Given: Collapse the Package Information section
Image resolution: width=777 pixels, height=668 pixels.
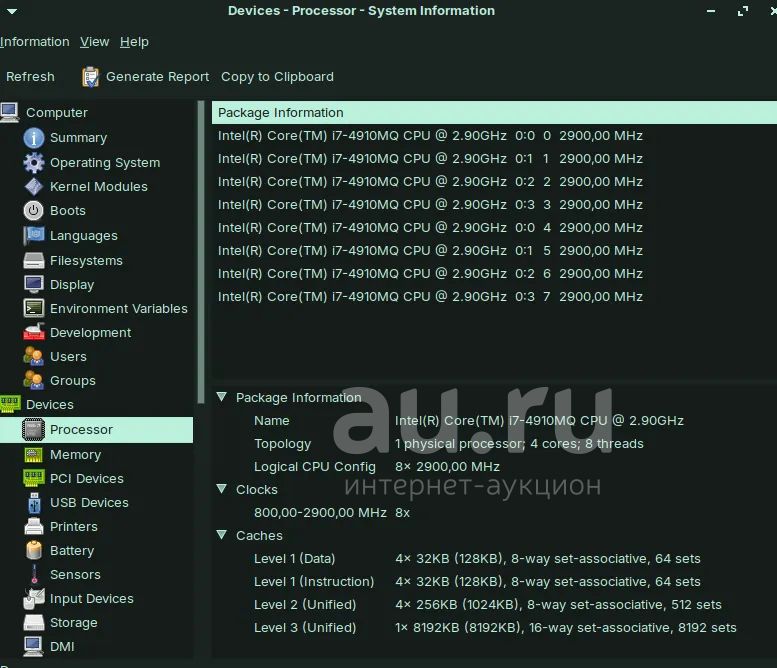Looking at the screenshot, I should click(222, 397).
